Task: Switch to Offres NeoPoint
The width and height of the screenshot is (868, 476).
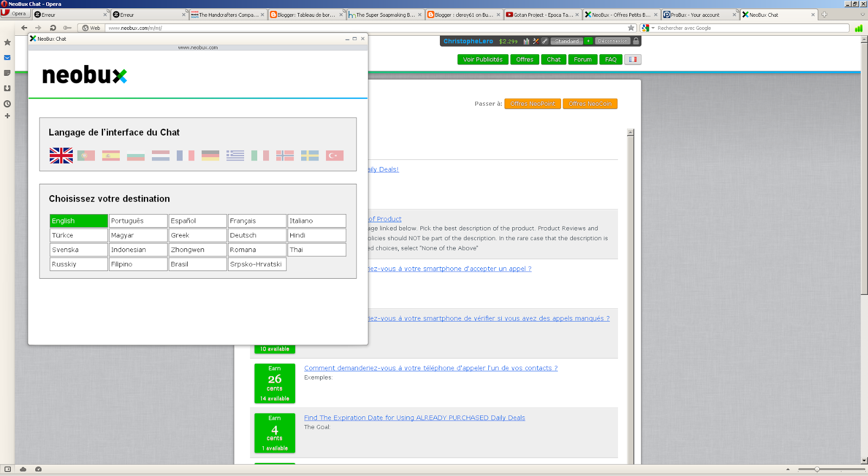Action: point(533,104)
